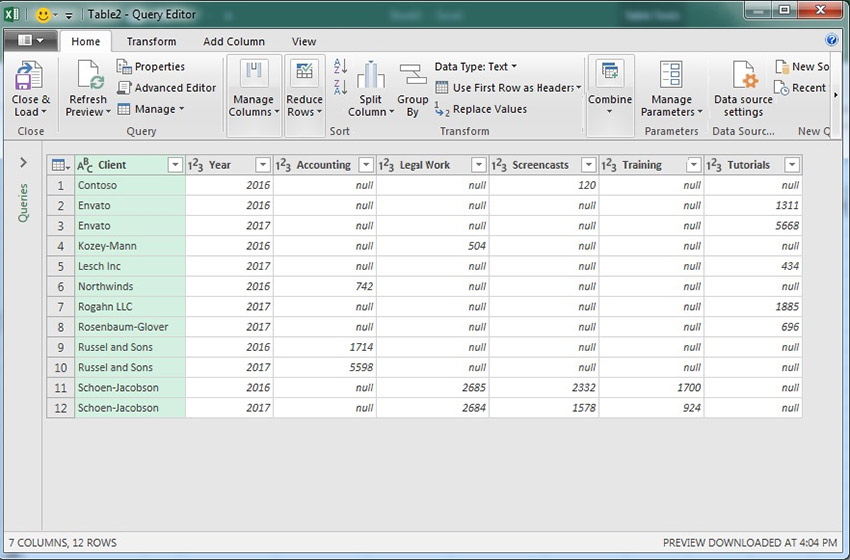The height and width of the screenshot is (560, 850).
Task: Click the vertical Queries pane label
Action: click(23, 203)
